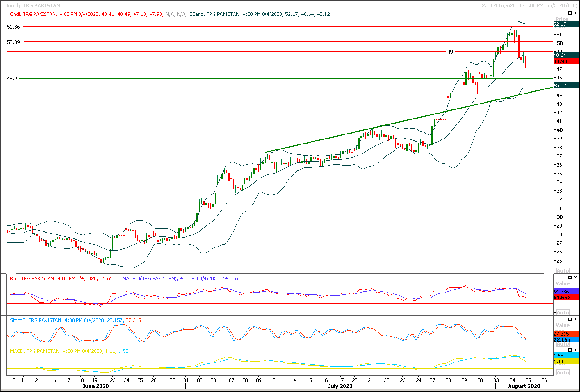The image size is (580, 392).
Task: Select the 45.9 support line label
Action: (12, 79)
